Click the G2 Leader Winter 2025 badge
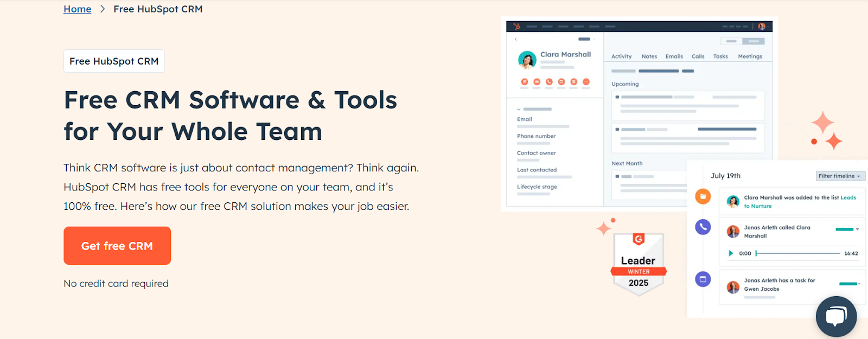This screenshot has height=339, width=868. pos(639,264)
